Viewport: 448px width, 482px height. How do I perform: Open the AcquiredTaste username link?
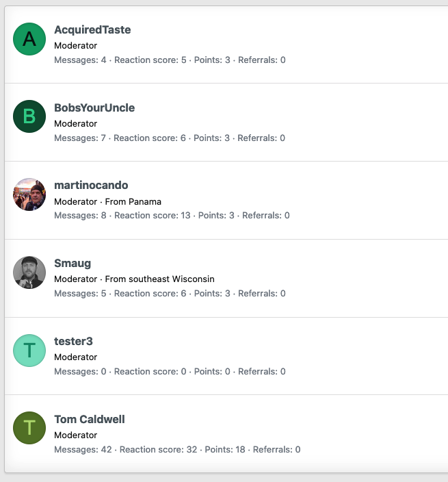(x=92, y=30)
